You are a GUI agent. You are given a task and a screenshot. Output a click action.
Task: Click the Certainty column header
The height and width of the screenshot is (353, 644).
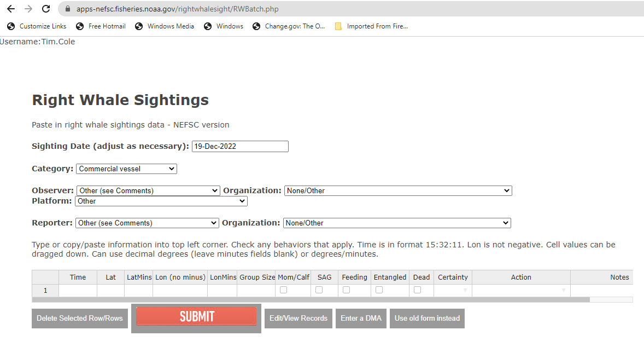click(453, 277)
